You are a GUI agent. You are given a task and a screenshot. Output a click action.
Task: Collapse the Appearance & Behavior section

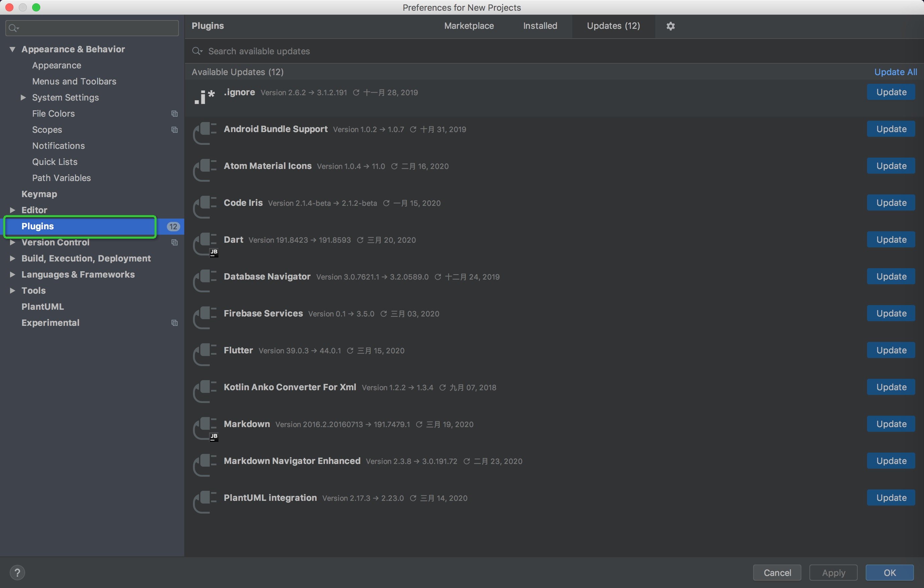pyautogui.click(x=12, y=49)
